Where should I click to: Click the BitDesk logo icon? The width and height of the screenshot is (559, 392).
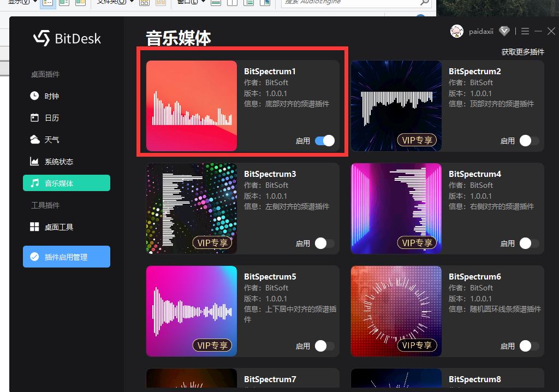41,38
